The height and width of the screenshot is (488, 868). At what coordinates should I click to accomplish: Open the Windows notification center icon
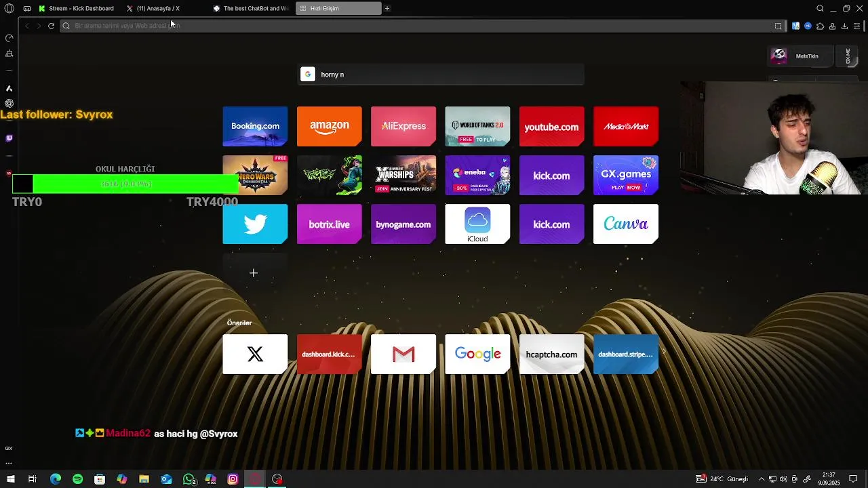853,479
